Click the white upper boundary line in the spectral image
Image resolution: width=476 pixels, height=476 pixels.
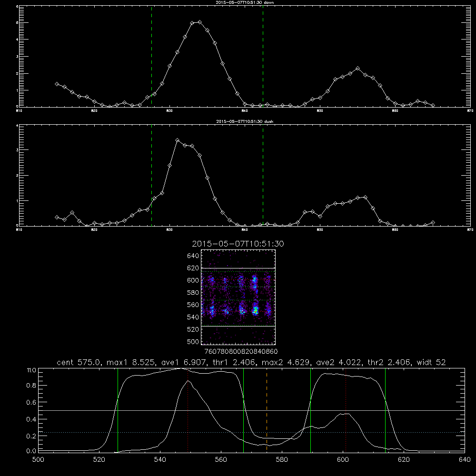click(x=238, y=268)
